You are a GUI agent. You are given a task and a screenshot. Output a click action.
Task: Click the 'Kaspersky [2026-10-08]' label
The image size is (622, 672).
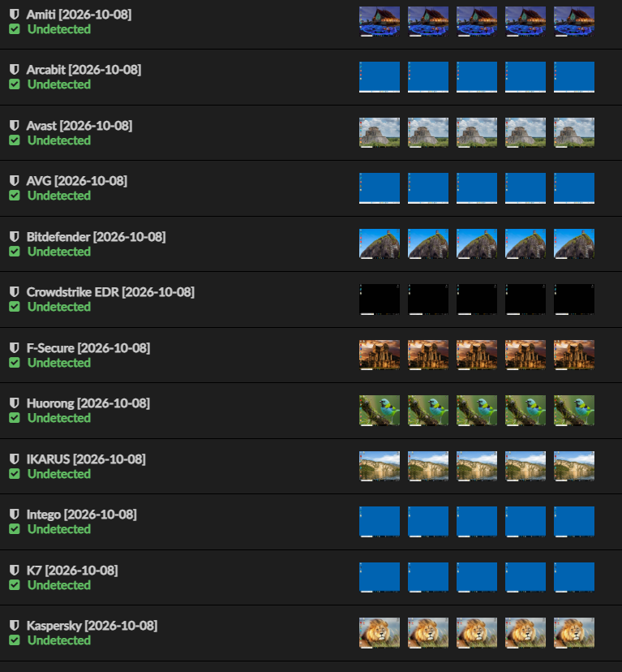(x=92, y=626)
